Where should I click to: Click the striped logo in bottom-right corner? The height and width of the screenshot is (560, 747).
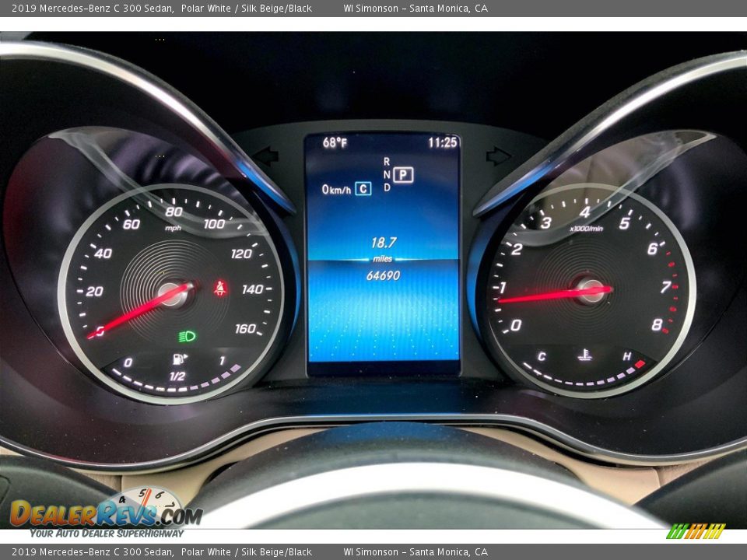tap(696, 531)
